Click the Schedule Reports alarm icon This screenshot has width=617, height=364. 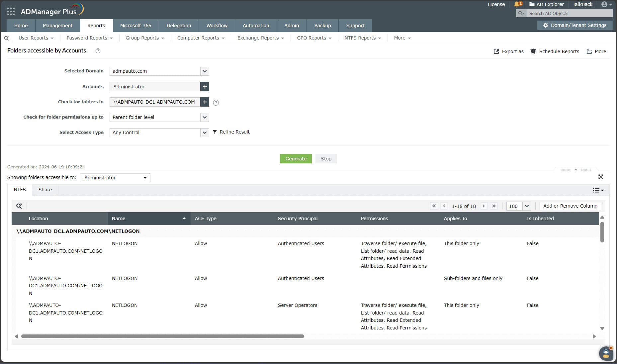tap(533, 51)
